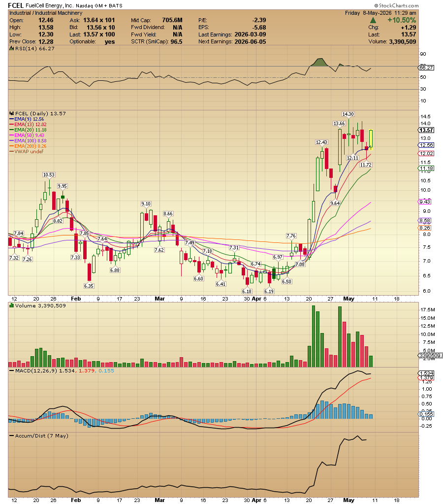Click the 6.18 low price label
This screenshot has height=504, width=443.
[x=247, y=292]
